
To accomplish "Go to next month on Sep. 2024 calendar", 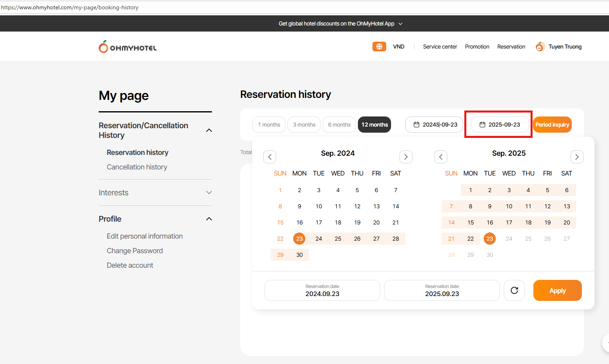I will (406, 157).
